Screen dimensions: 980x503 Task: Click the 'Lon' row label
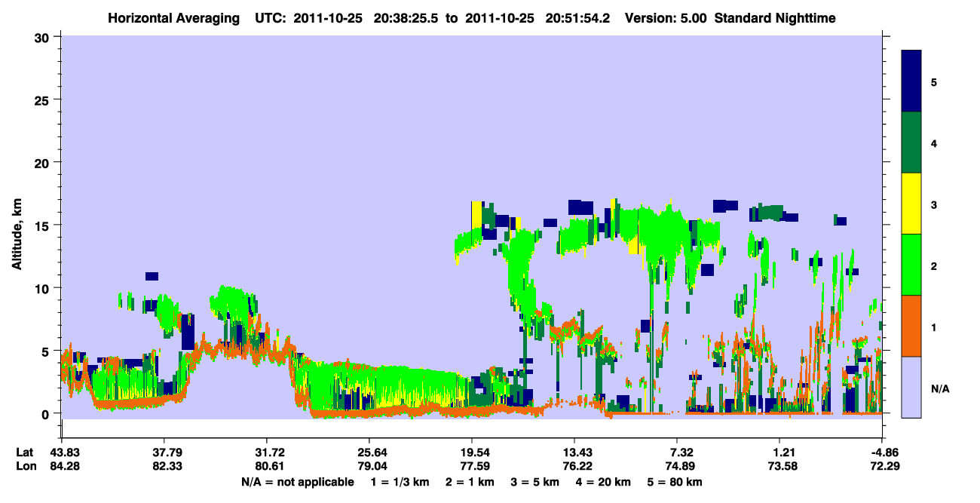pyautogui.click(x=26, y=466)
